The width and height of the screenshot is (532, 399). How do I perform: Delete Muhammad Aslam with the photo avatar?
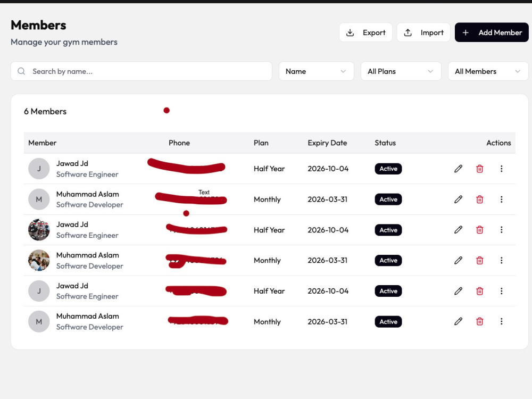tap(479, 260)
